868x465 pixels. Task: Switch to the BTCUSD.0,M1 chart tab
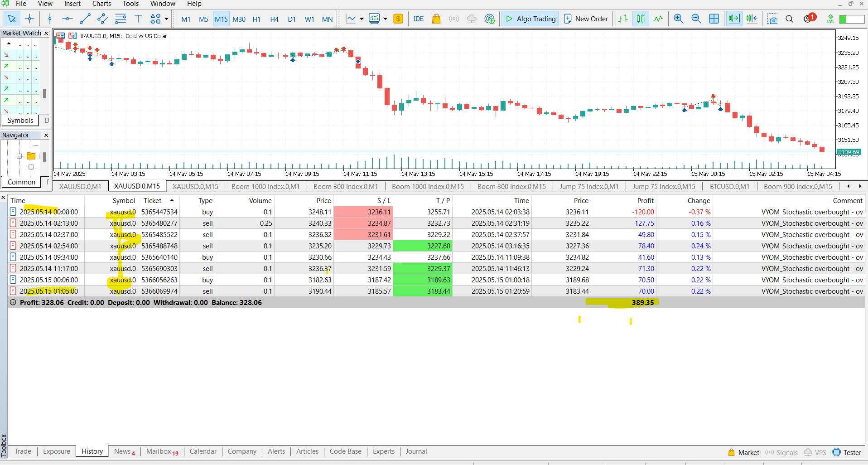(729, 186)
